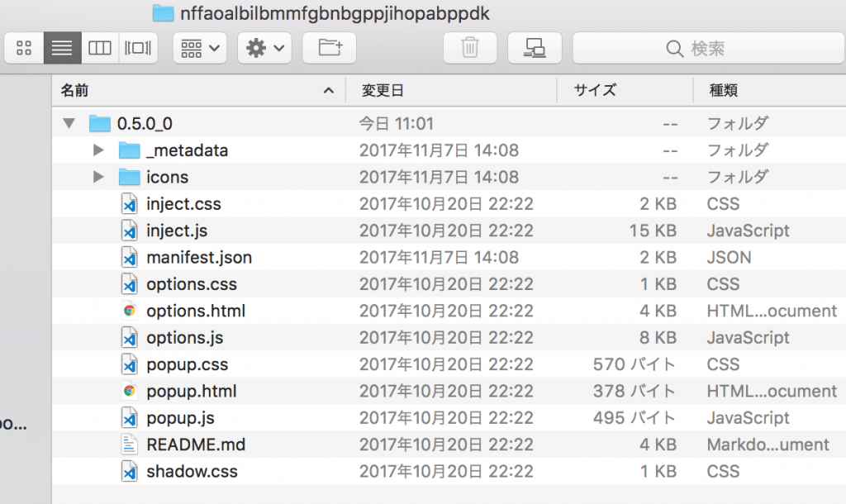Click the screen sharing toolbar icon
Image resolution: width=846 pixels, height=504 pixels.
pyautogui.click(x=535, y=48)
